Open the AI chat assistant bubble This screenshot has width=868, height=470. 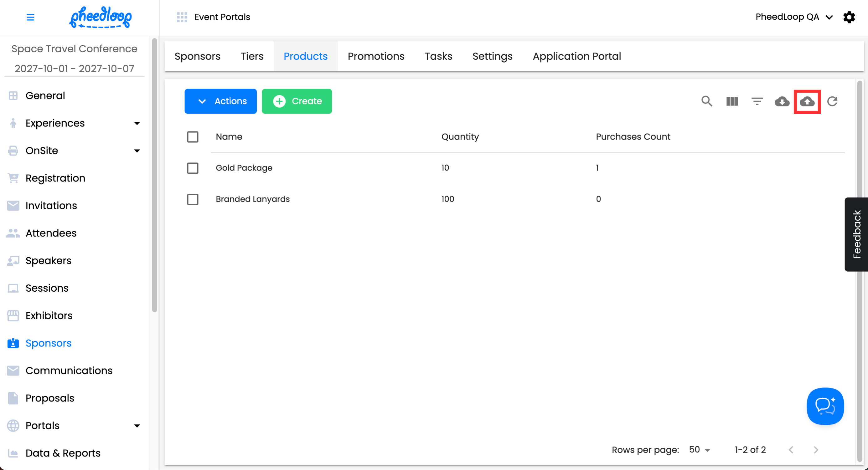tap(825, 406)
